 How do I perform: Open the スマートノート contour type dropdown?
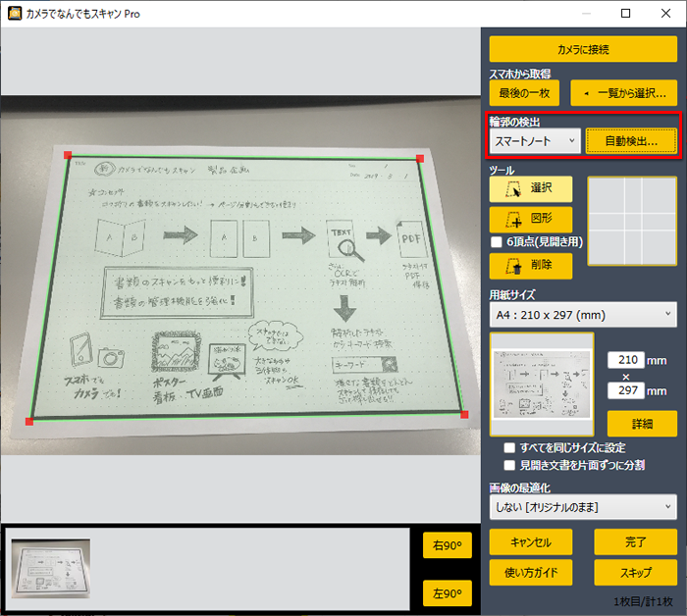tap(535, 141)
